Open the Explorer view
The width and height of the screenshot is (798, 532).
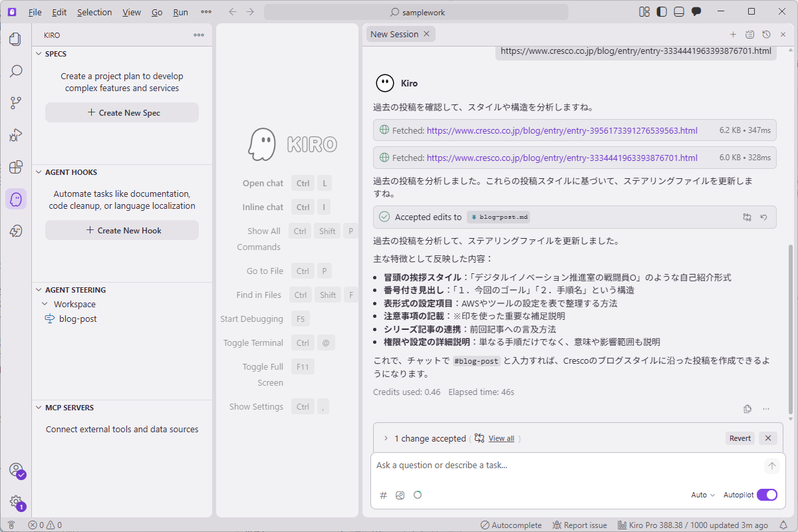(15, 39)
